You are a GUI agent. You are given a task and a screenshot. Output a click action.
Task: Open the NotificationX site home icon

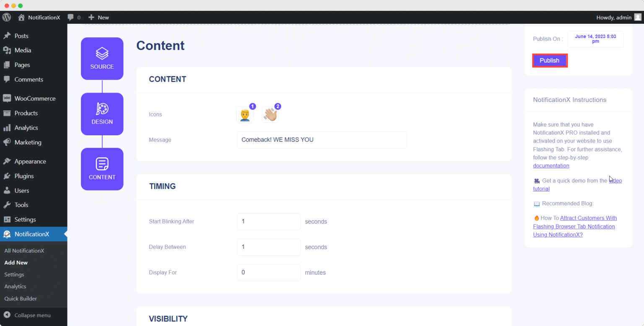21,17
